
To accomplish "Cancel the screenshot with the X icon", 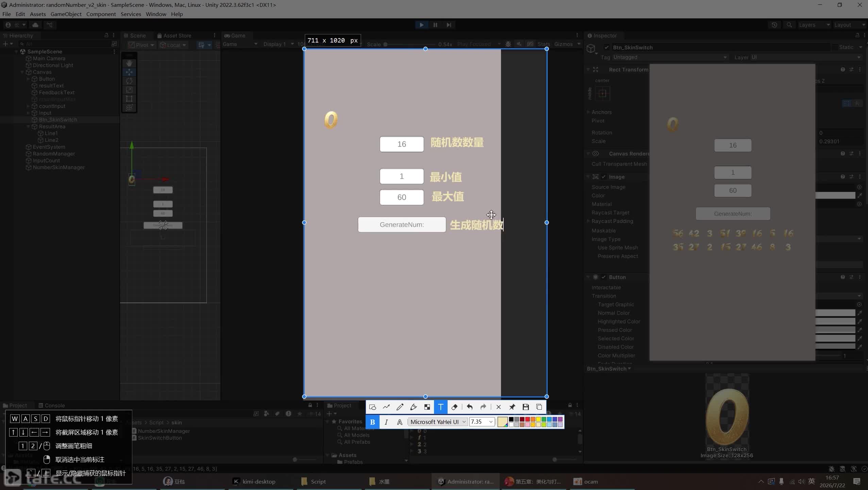I will coord(499,407).
